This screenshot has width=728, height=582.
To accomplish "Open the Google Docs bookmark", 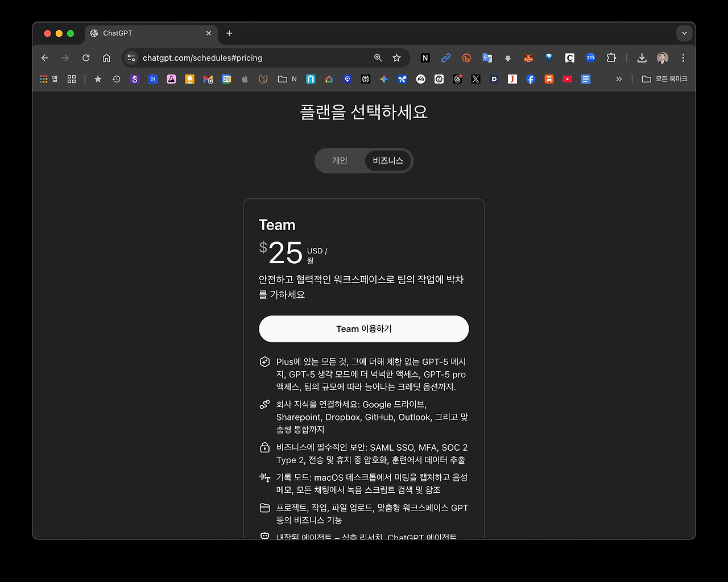I will click(x=586, y=80).
